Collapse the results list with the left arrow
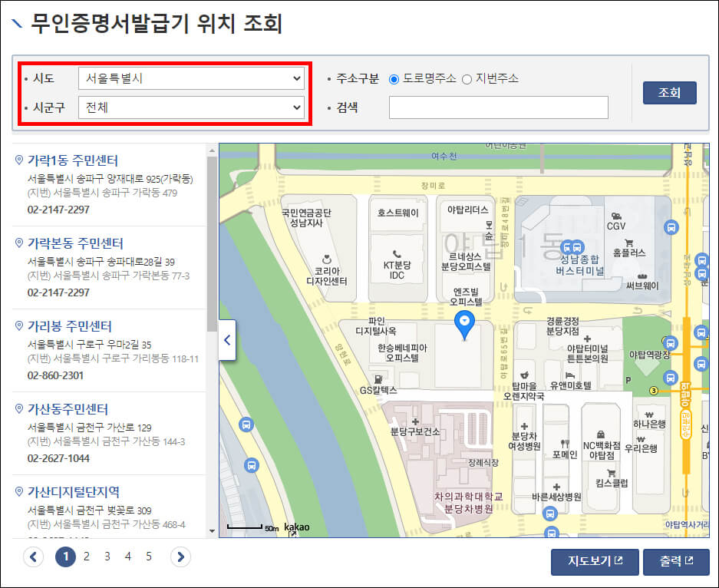 pyautogui.click(x=227, y=340)
